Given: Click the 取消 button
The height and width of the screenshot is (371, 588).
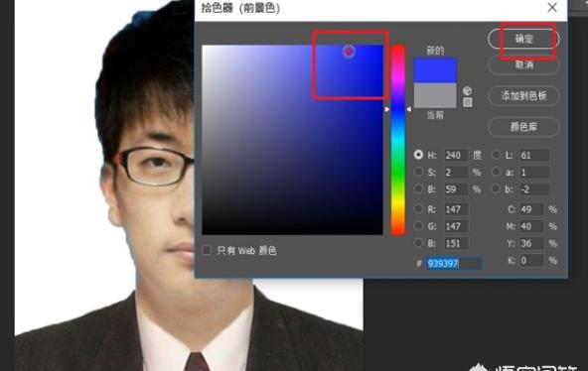Looking at the screenshot, I should (523, 65).
